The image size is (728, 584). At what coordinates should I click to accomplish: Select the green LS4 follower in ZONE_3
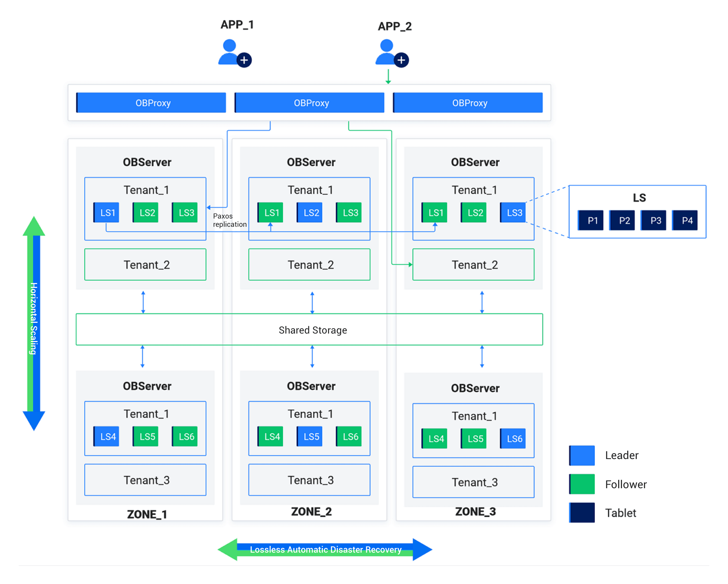tap(434, 438)
